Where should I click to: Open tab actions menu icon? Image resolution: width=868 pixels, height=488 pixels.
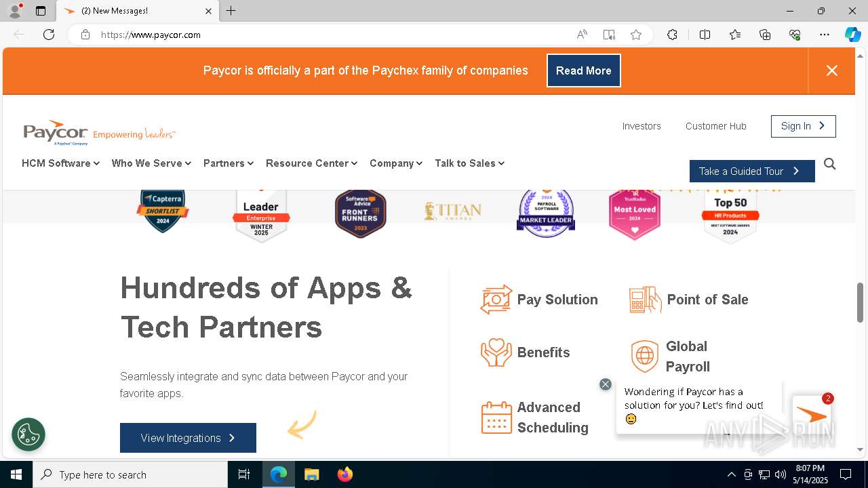[41, 11]
